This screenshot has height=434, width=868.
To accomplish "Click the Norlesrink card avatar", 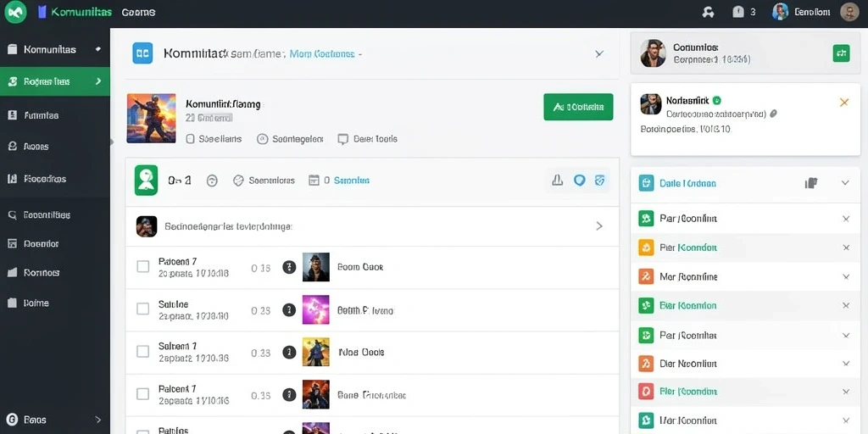I will point(651,104).
